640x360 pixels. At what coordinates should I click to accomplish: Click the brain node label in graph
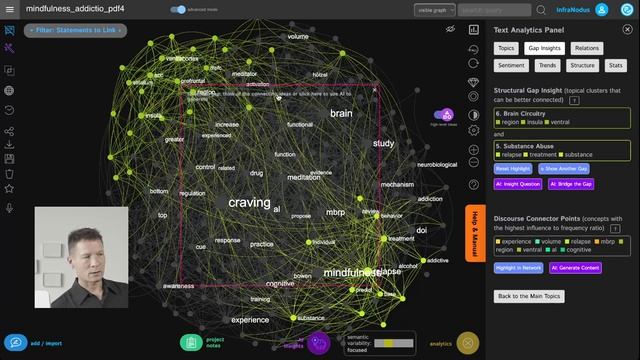[x=341, y=113]
